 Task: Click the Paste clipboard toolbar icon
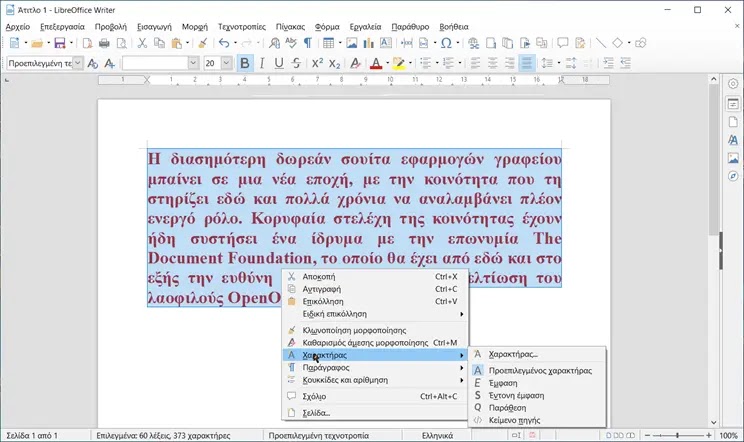pos(177,43)
